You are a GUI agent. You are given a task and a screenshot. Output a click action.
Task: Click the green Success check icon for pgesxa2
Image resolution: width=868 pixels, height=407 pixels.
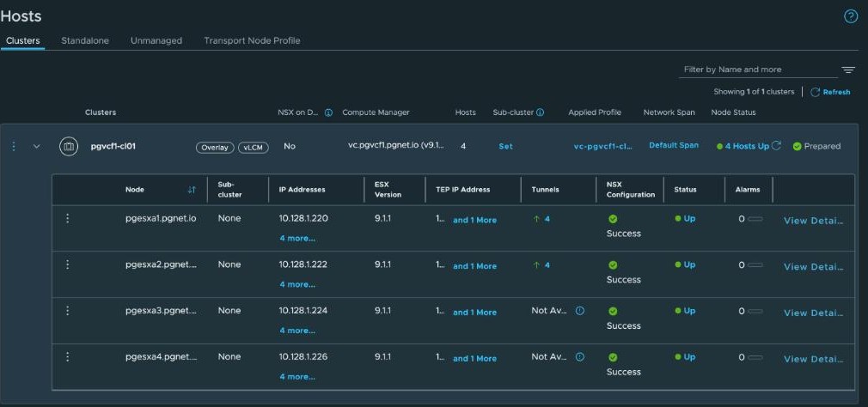(x=613, y=264)
